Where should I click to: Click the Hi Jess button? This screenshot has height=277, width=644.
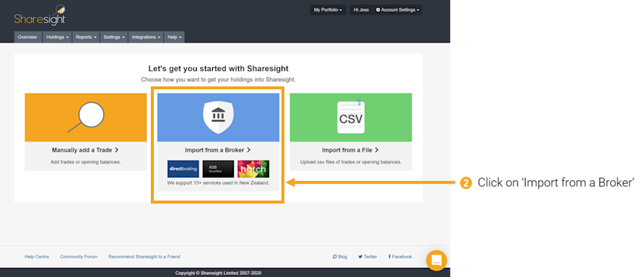[362, 10]
